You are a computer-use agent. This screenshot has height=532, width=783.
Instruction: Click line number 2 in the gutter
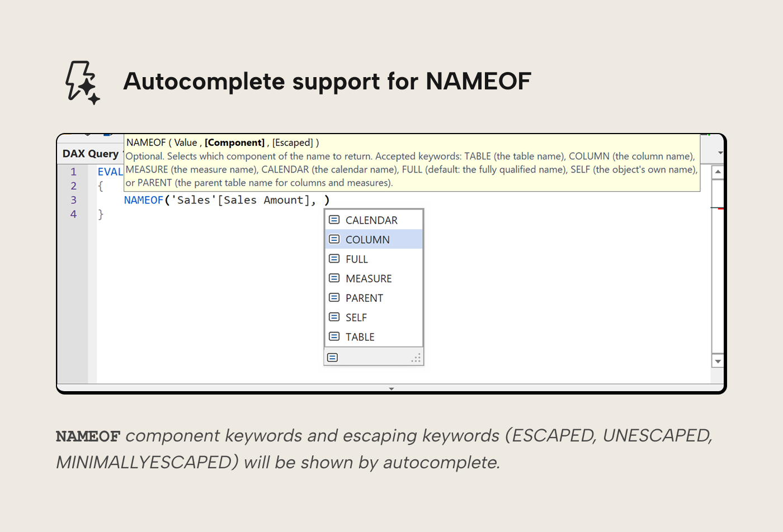pyautogui.click(x=73, y=186)
